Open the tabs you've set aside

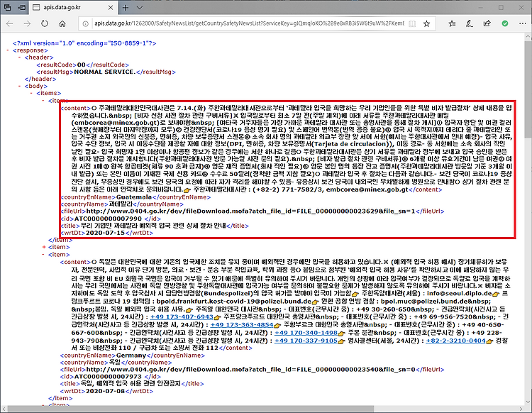(x=8, y=7)
